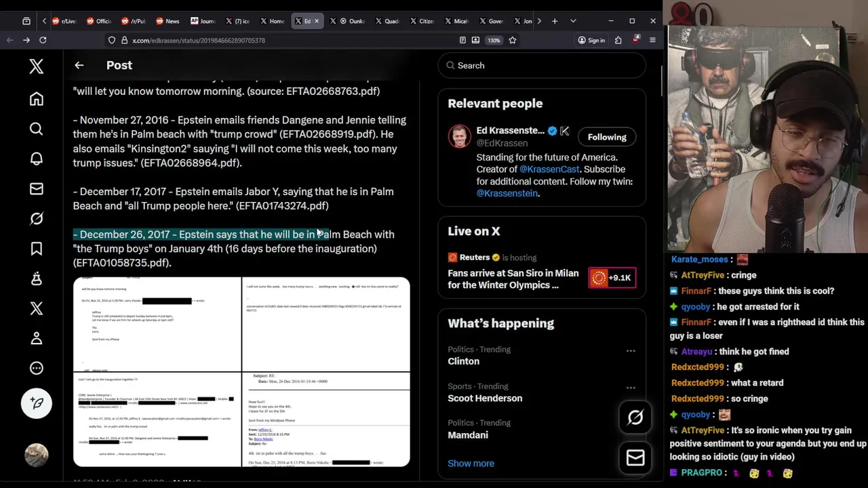
Task: Switch to the Micah X tab
Action: click(456, 21)
